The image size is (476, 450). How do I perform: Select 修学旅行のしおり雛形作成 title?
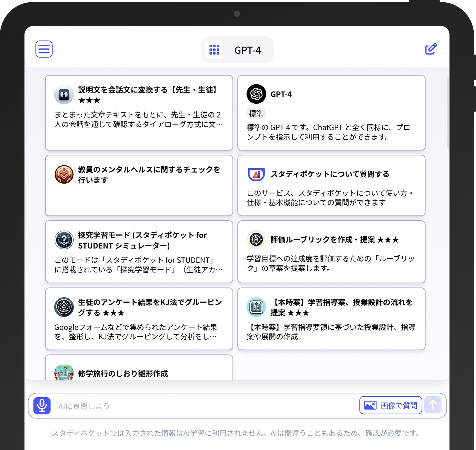[123, 374]
